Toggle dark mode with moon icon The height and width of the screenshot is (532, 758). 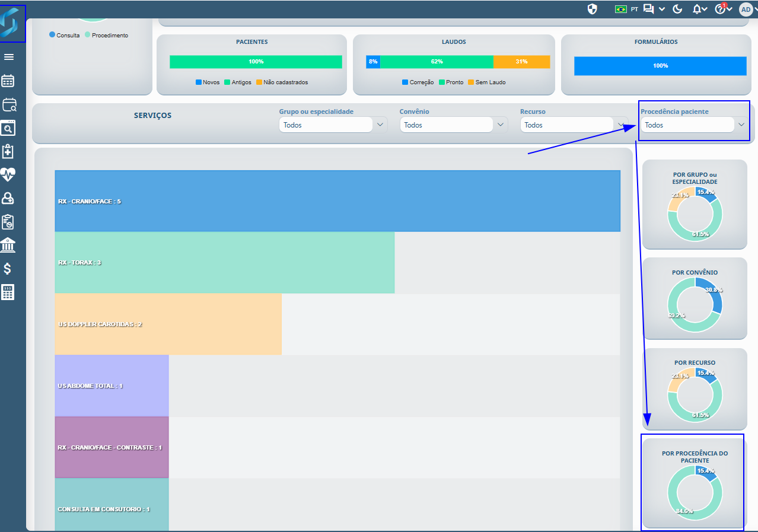678,9
